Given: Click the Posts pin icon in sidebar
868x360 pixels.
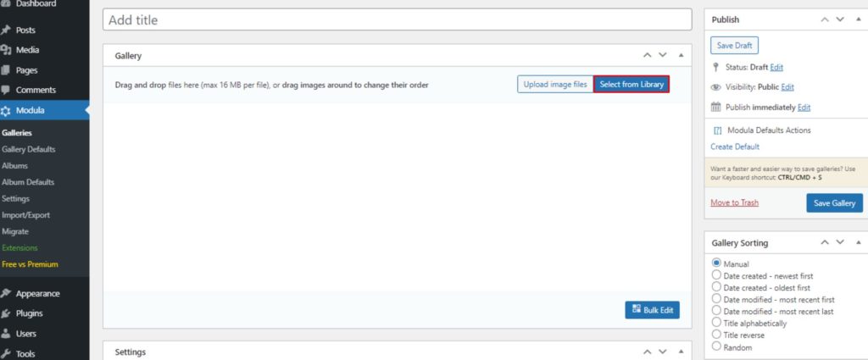Looking at the screenshot, I should 7,30.
